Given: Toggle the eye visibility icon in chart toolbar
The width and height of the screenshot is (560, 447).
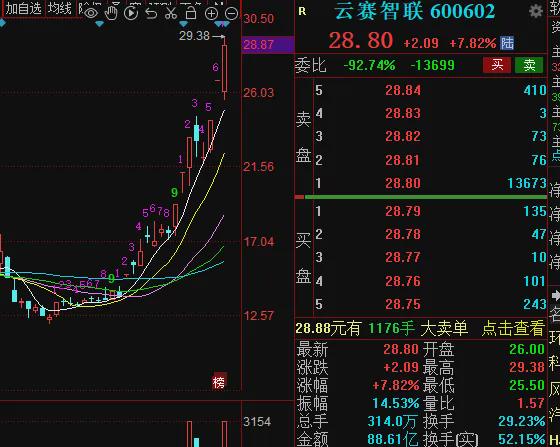Looking at the screenshot, I should 91,14.
